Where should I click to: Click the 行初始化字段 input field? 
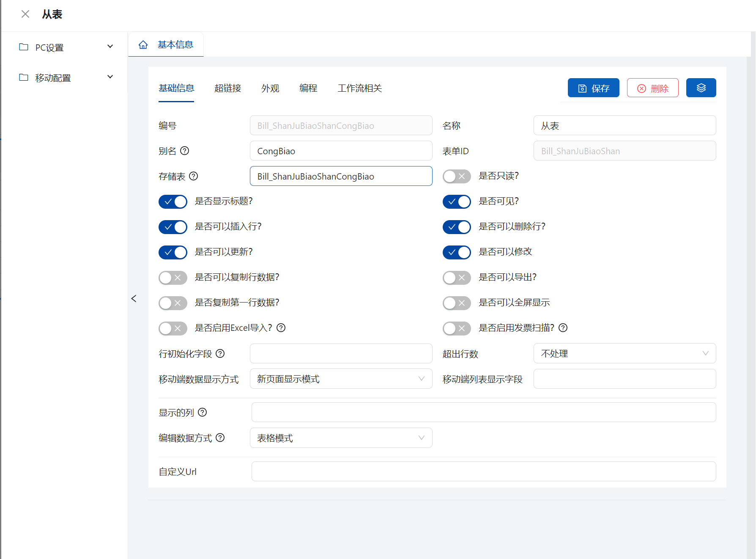[x=341, y=353]
